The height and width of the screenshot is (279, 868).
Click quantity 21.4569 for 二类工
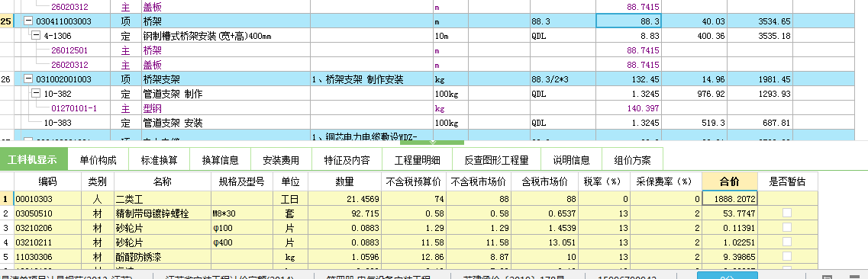click(x=344, y=198)
